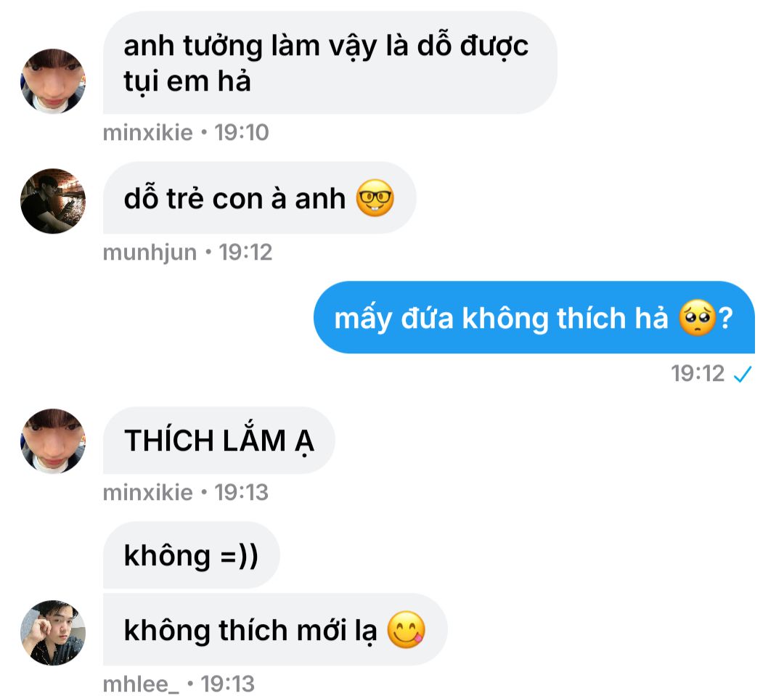Select the 'dỗ trẻ con à anh' bubble

point(259,198)
